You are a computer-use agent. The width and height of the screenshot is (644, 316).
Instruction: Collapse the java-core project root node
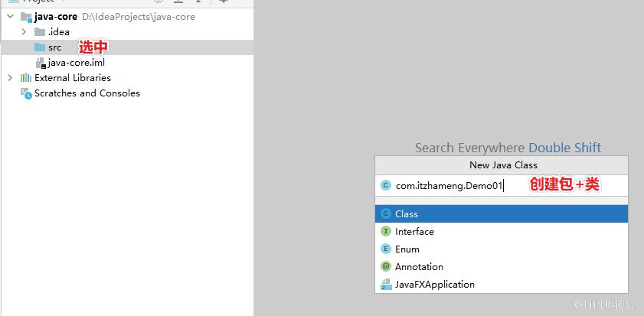11,17
